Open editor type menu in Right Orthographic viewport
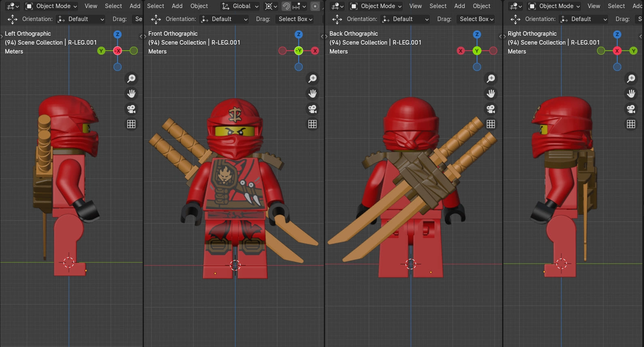 tap(516, 6)
